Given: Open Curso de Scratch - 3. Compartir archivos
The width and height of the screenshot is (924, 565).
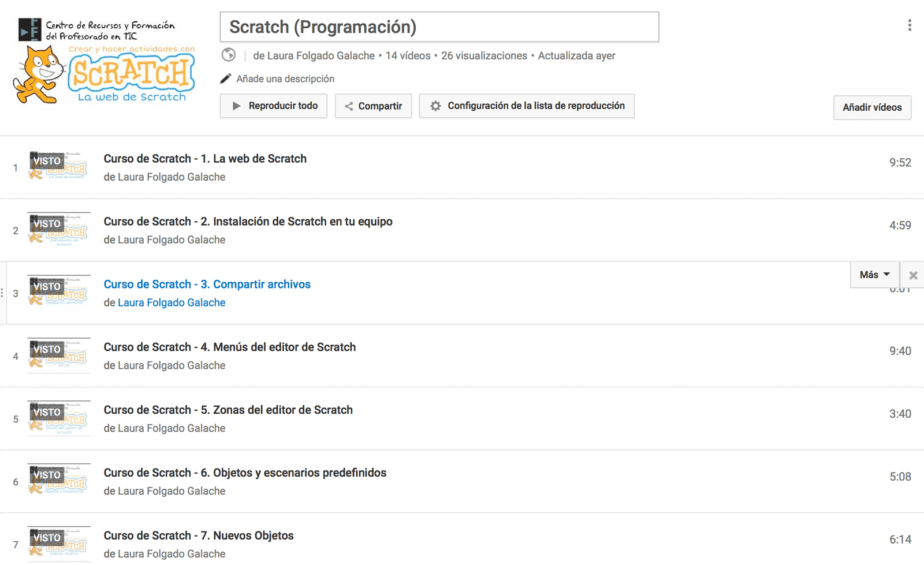Looking at the screenshot, I should pos(207,285).
